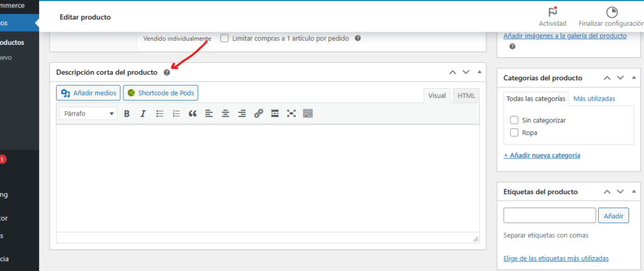Click the Añadir nueva categoría link
The image size is (644, 271).
(541, 155)
